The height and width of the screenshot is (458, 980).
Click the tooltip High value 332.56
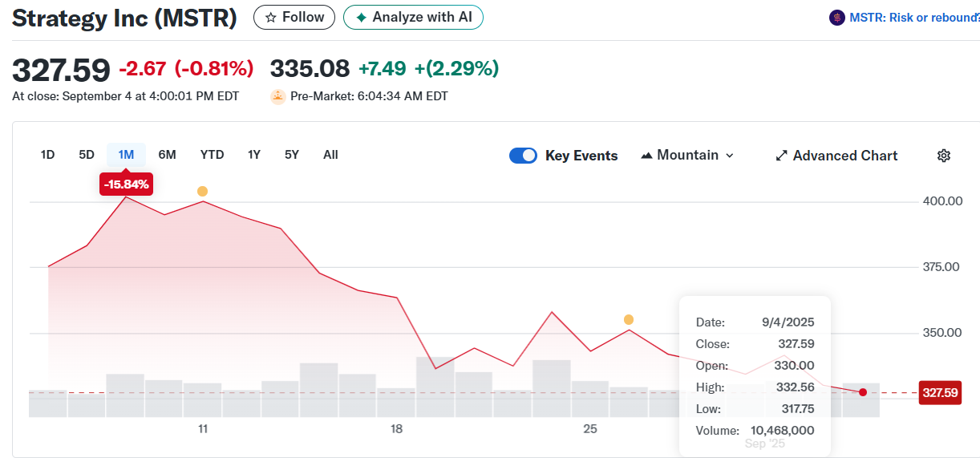pyautogui.click(x=796, y=387)
